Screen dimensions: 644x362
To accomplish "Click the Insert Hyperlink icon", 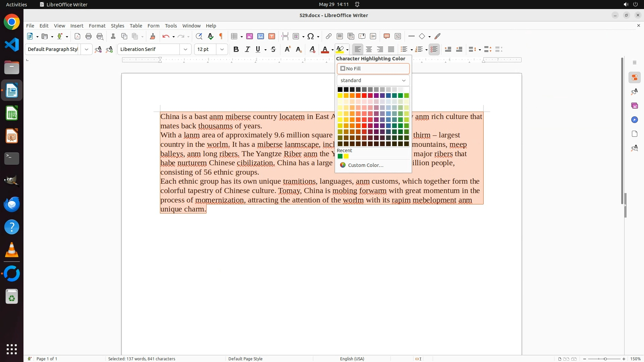I will [x=329, y=36].
